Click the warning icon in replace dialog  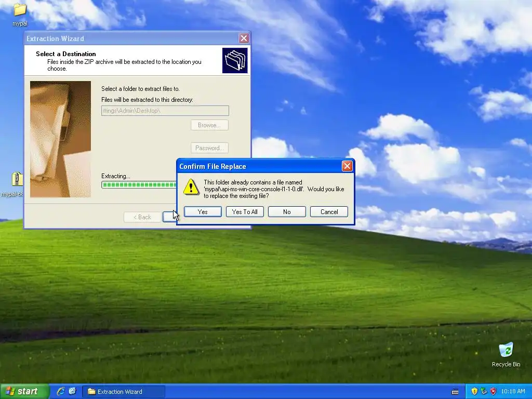point(191,187)
